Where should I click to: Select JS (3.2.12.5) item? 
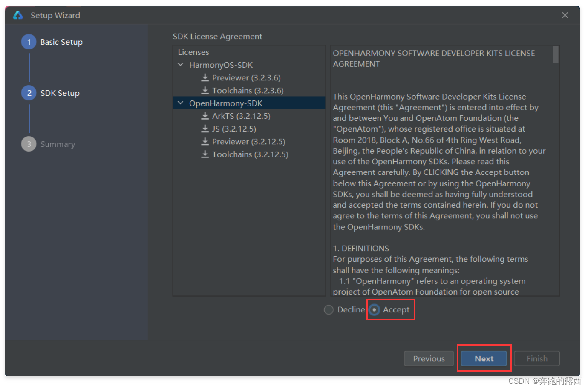(x=234, y=129)
